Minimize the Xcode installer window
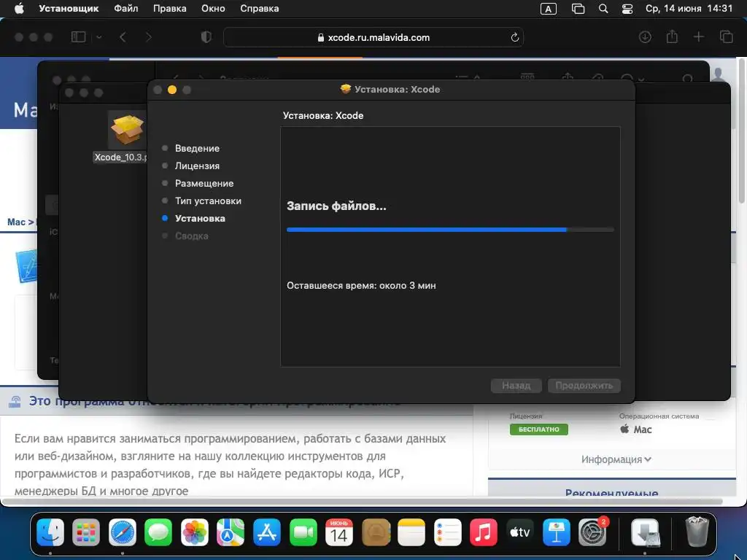The image size is (747, 560). point(172,90)
